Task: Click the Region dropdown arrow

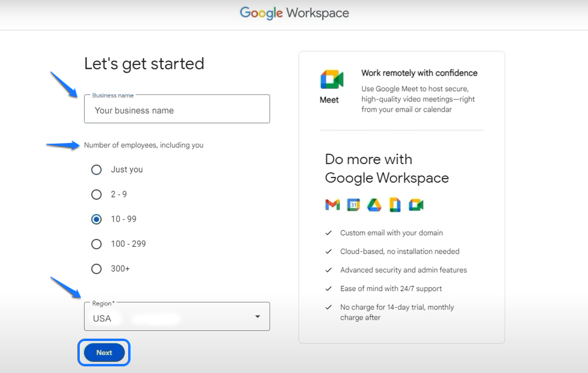Action: (x=257, y=317)
